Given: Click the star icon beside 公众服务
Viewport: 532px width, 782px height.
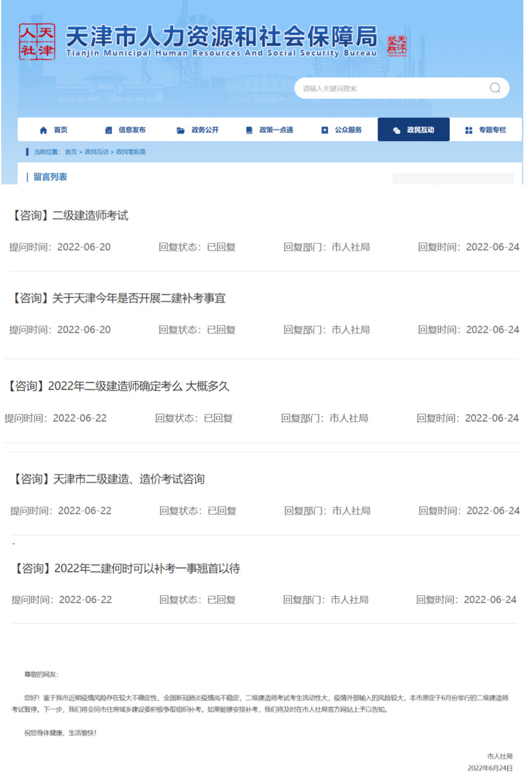Looking at the screenshot, I should click(x=325, y=131).
